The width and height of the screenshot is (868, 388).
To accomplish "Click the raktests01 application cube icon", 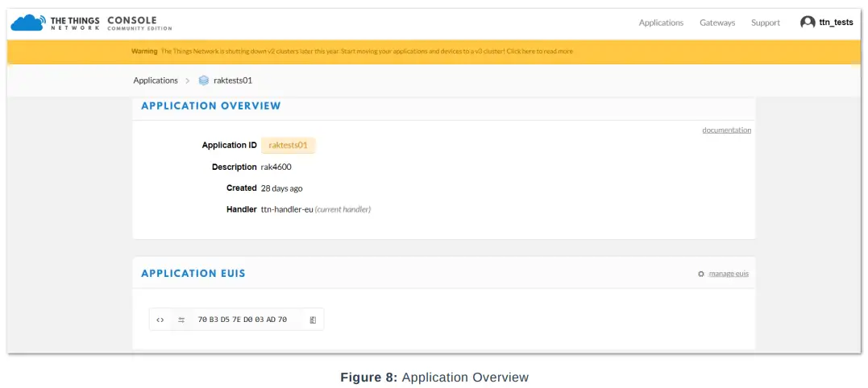I will tap(204, 80).
